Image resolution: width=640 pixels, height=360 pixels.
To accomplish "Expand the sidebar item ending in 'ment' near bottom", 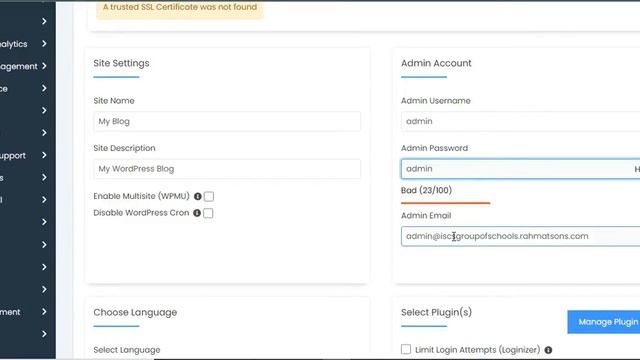I will tap(44, 311).
